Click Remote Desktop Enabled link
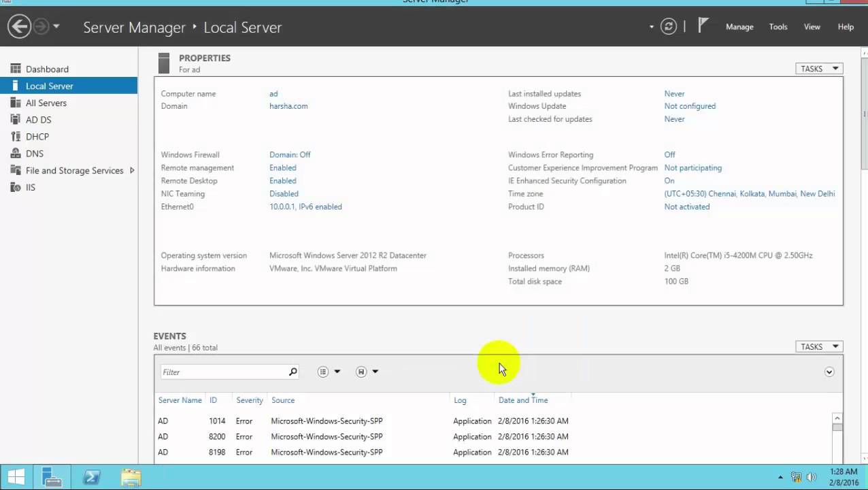The height and width of the screenshot is (490, 868). click(282, 180)
